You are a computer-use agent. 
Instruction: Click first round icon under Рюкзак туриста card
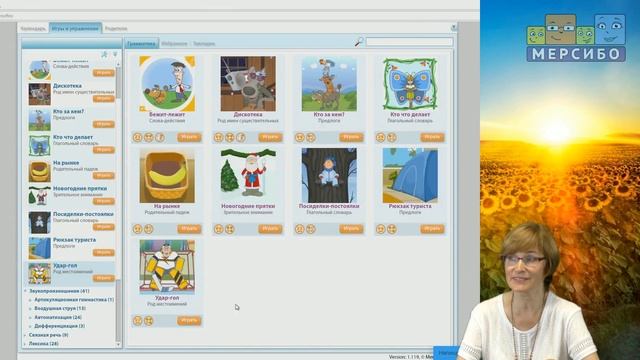[x=380, y=229]
